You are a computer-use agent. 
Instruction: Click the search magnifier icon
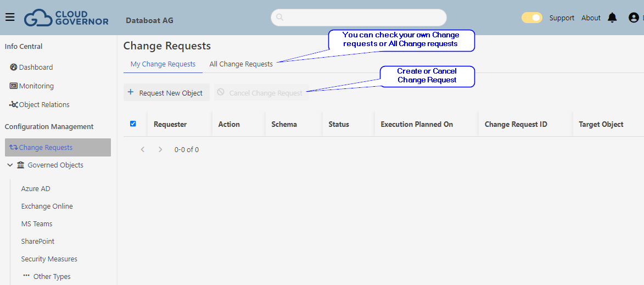click(280, 17)
